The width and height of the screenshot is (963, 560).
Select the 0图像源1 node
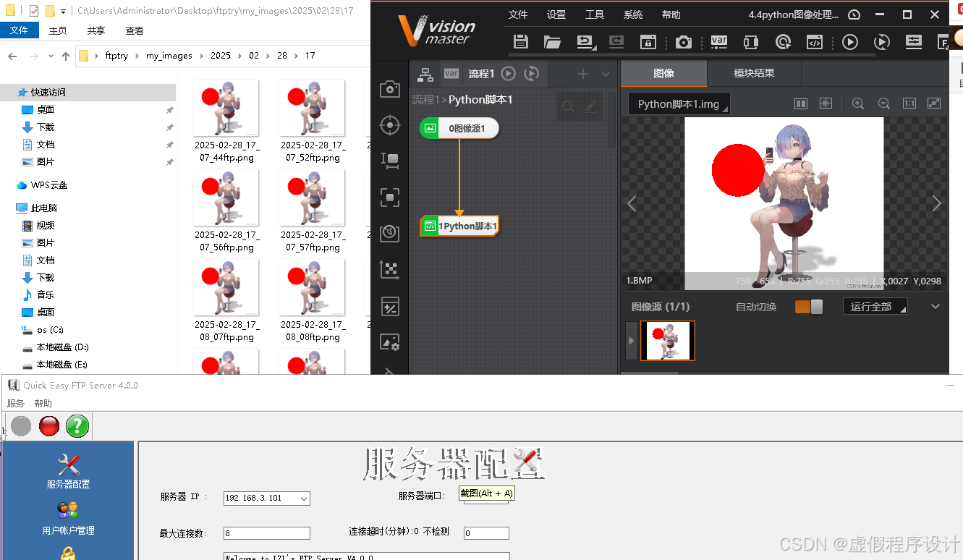[x=459, y=128]
